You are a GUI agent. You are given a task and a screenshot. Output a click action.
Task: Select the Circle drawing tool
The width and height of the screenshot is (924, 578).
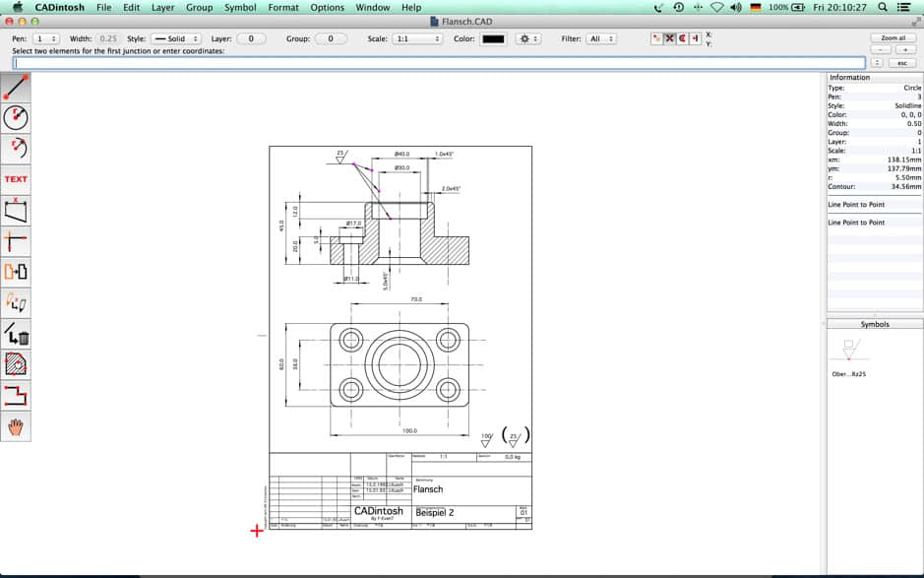16,118
